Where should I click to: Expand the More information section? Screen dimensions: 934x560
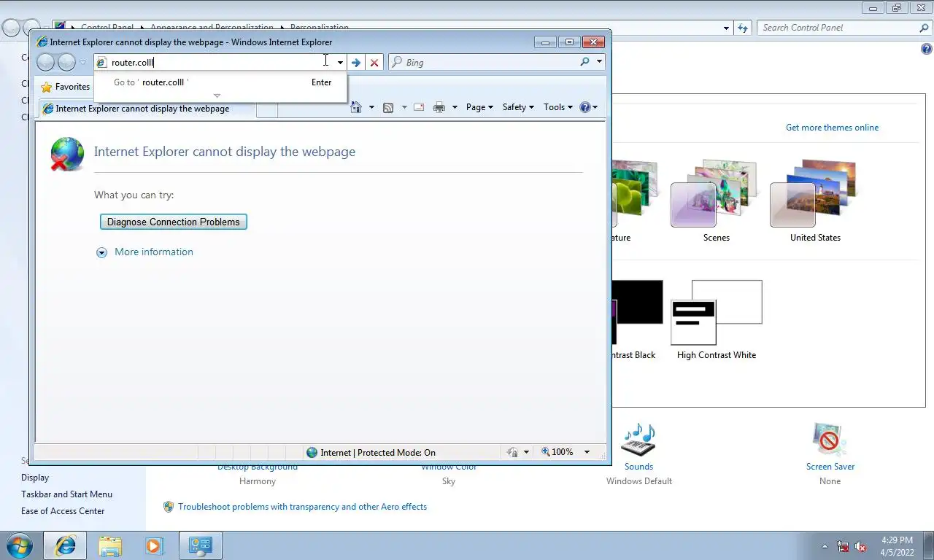(x=101, y=252)
